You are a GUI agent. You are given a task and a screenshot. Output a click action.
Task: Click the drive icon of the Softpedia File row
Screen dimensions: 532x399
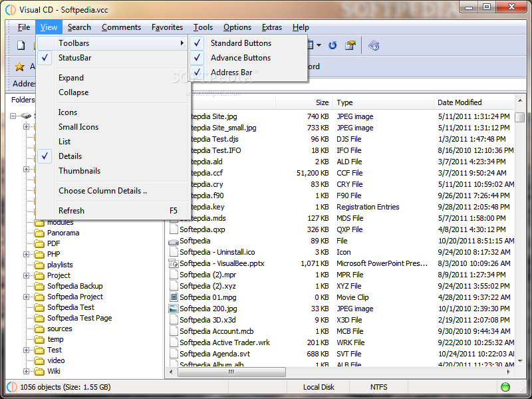pos(174,241)
